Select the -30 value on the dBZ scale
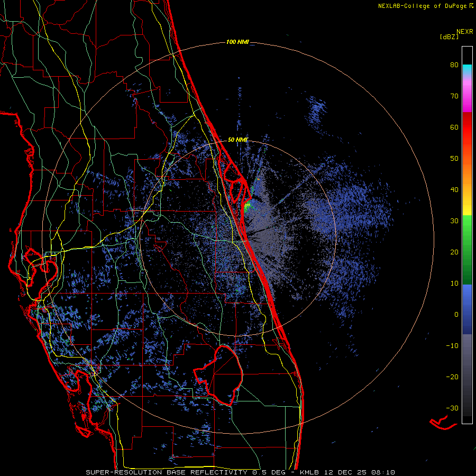 tap(452, 408)
